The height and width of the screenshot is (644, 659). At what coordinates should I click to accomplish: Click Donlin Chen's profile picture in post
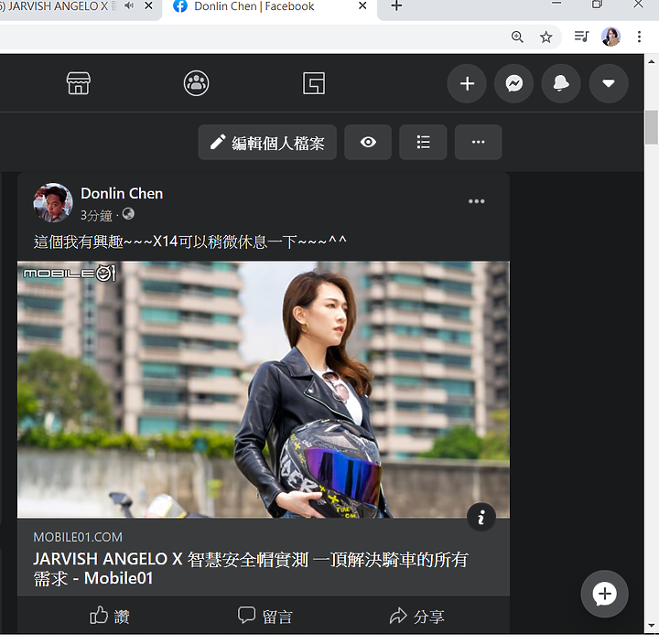[53, 202]
